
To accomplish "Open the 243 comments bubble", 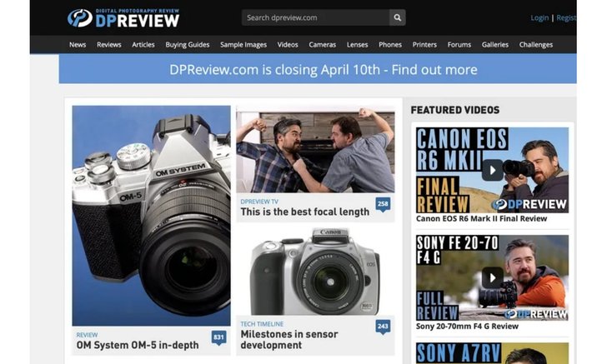I will [x=383, y=327].
